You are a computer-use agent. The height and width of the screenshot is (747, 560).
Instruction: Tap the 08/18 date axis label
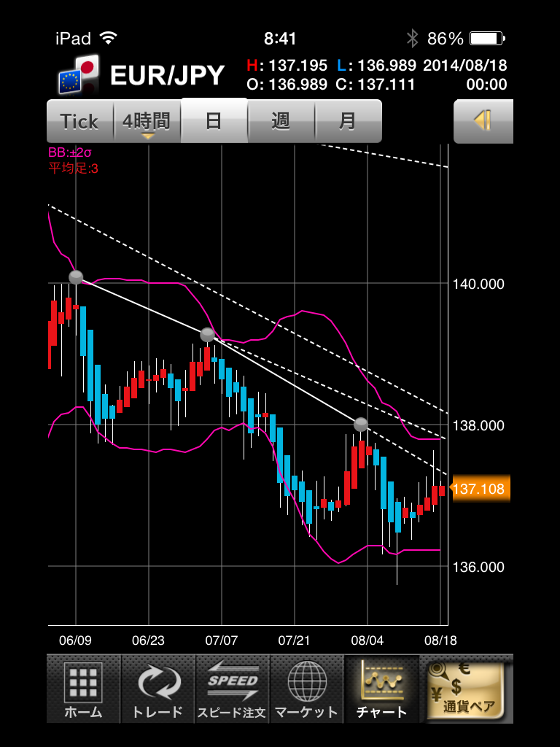[x=440, y=640]
